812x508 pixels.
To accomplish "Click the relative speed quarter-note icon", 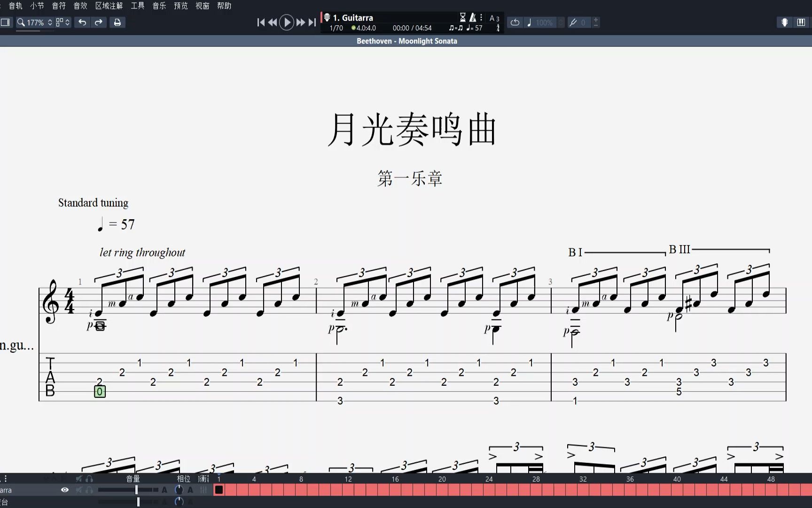I will (529, 22).
